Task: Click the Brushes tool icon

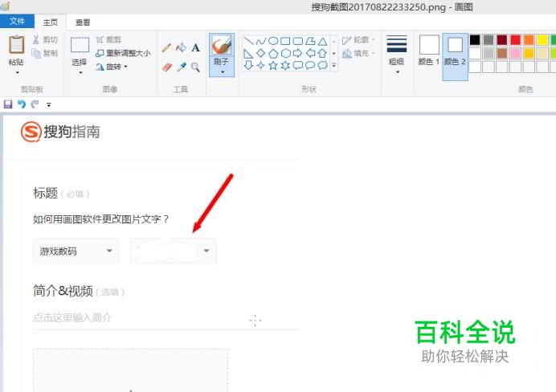Action: pos(221,45)
